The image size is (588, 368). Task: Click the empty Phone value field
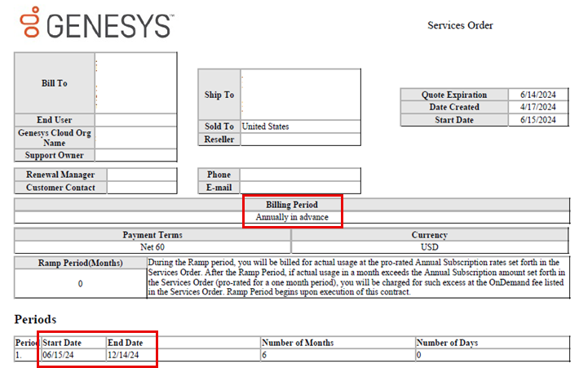click(299, 175)
